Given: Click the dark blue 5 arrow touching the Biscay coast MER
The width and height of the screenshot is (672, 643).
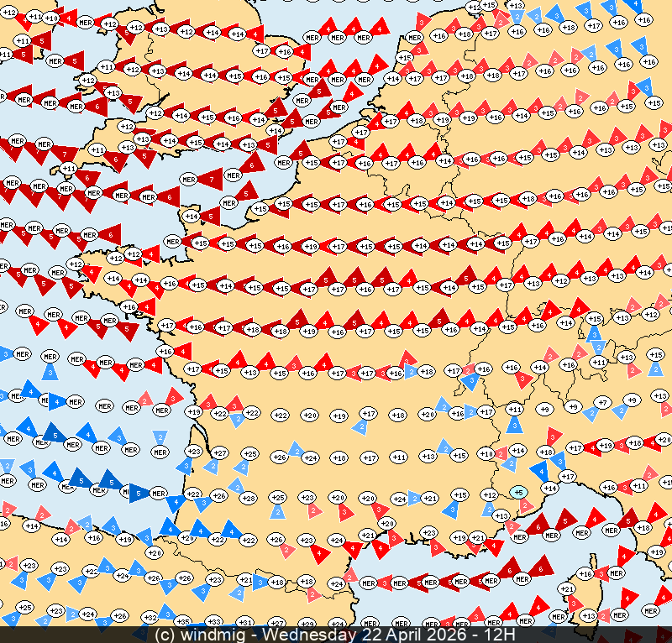Looking at the screenshot, I should point(137,494).
